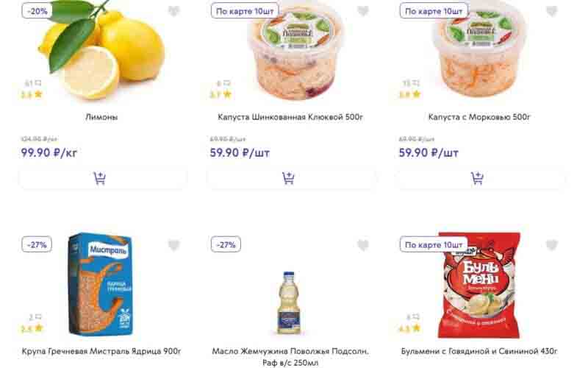Click the Бульмени dumplings package image

click(x=478, y=283)
